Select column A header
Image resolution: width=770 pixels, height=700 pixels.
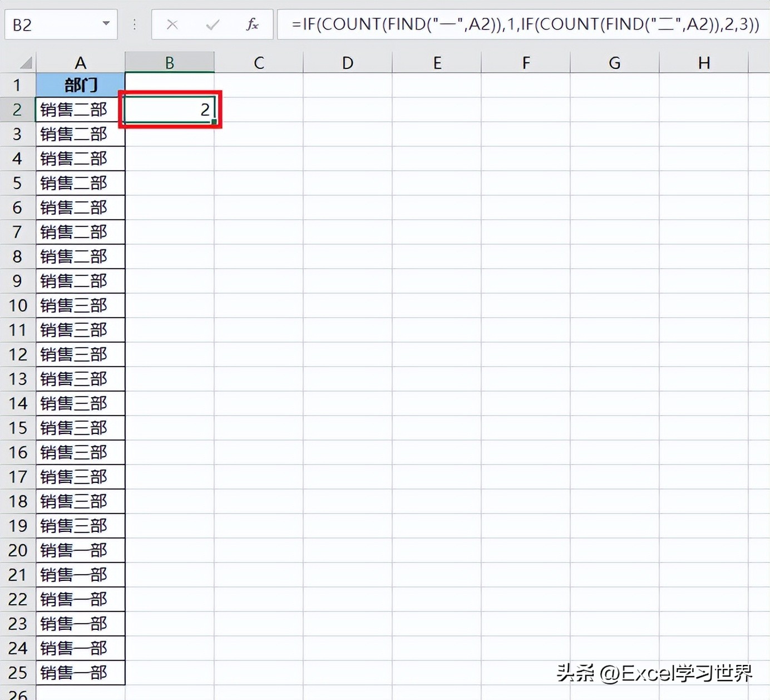click(81, 62)
